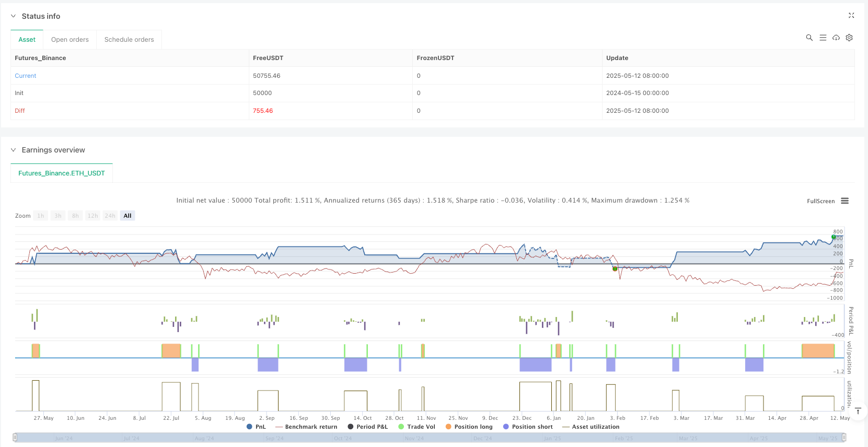Viewport: 868px width, 447px height.
Task: Open the chart hamburger menu beside FullScreen
Action: click(x=844, y=201)
